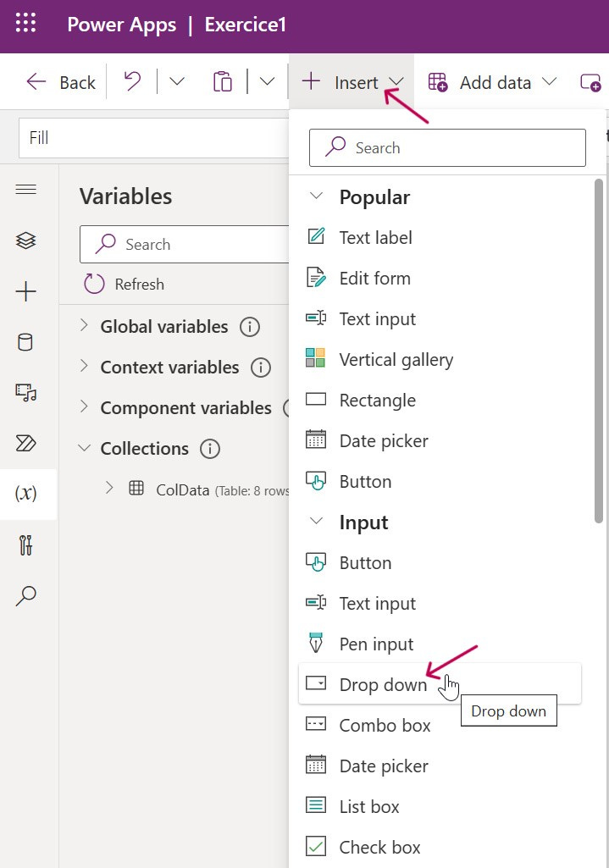The height and width of the screenshot is (868, 609).
Task: Go back using the Back button
Action: 61,82
